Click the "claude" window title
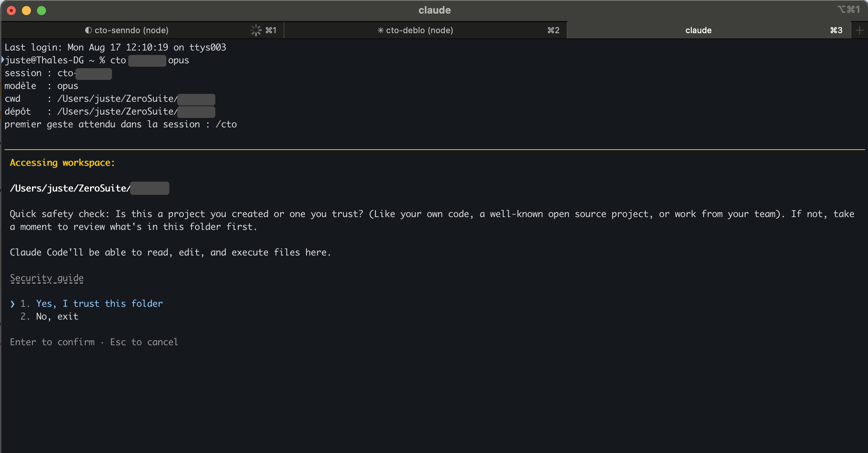The image size is (868, 453). point(434,10)
